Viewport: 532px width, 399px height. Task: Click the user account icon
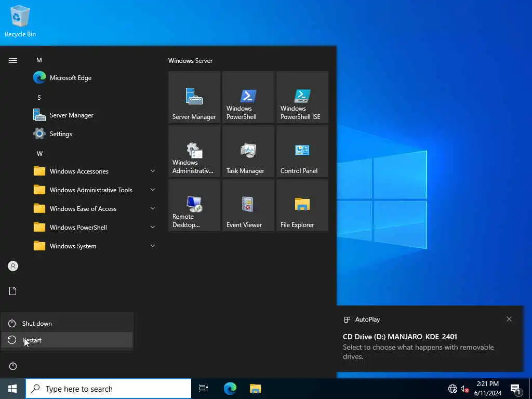pyautogui.click(x=13, y=266)
